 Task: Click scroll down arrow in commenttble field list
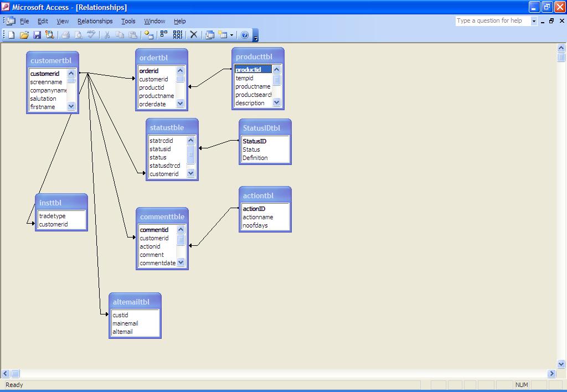click(181, 262)
